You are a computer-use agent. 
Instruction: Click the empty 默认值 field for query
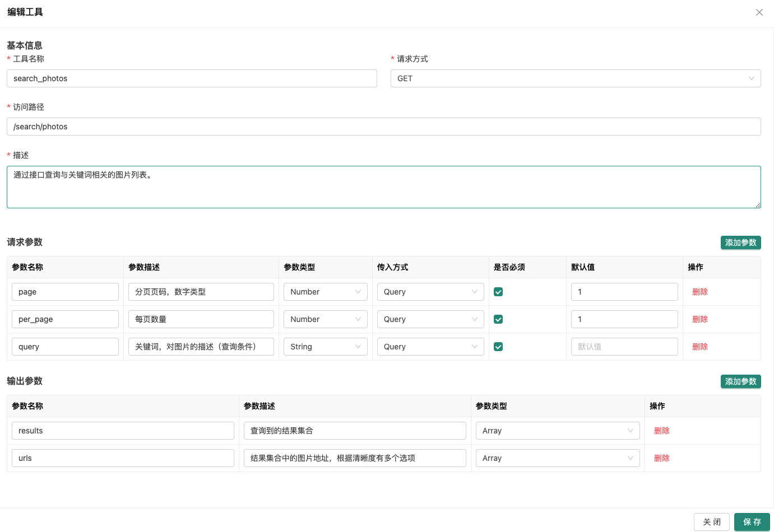point(624,347)
